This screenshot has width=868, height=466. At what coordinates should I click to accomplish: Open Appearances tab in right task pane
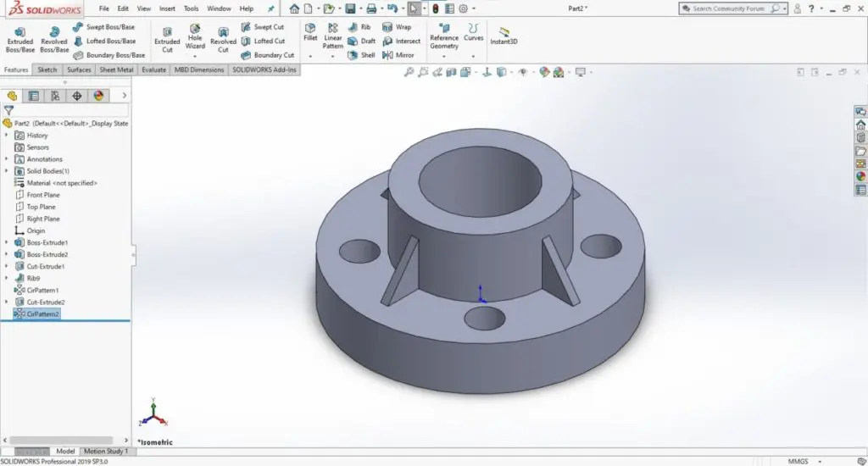point(860,177)
